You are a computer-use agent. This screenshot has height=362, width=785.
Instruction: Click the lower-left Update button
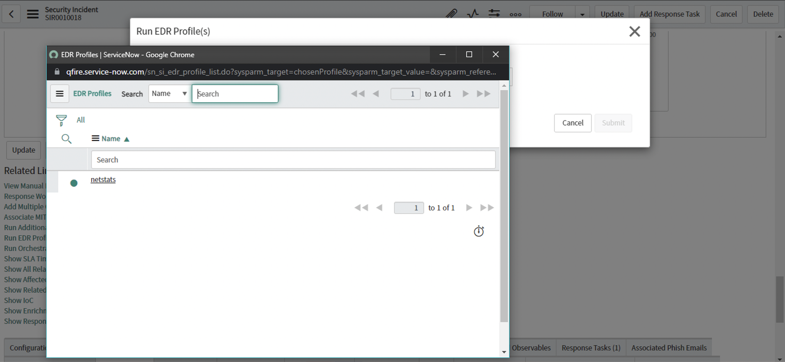(x=24, y=150)
